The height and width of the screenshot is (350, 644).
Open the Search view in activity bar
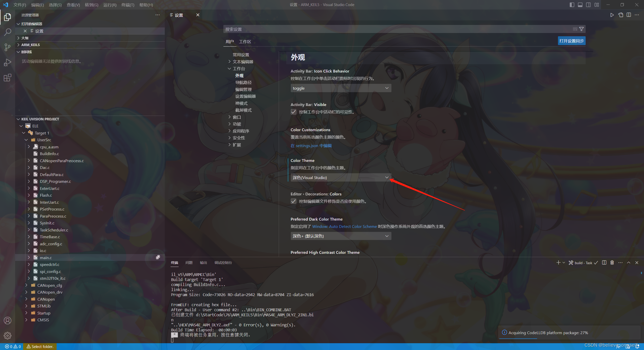[8, 32]
